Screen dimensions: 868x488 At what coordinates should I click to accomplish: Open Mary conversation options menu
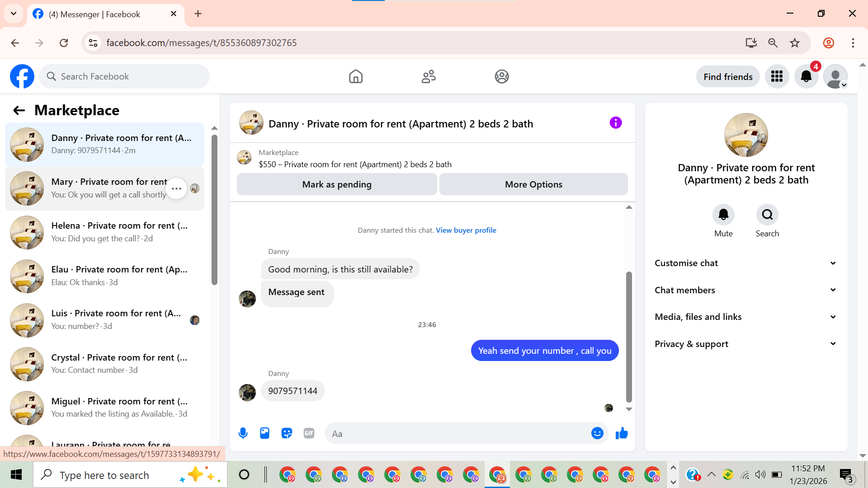click(176, 188)
